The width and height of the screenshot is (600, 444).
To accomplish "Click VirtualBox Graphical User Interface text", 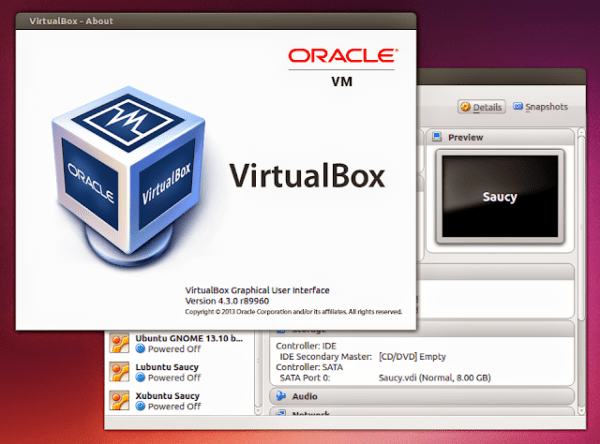I will click(257, 290).
